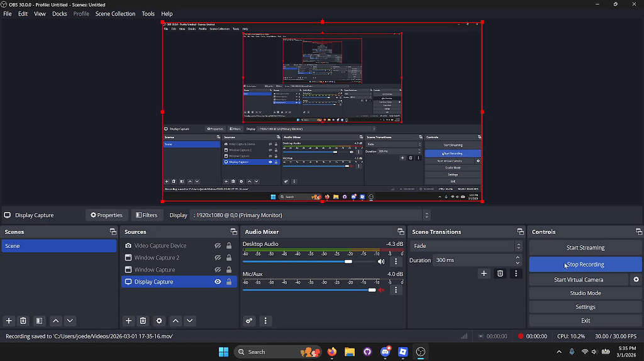Screen dimensions: 644x361
Task: Open Desktop Audio options three-dot menu
Action: point(396,261)
